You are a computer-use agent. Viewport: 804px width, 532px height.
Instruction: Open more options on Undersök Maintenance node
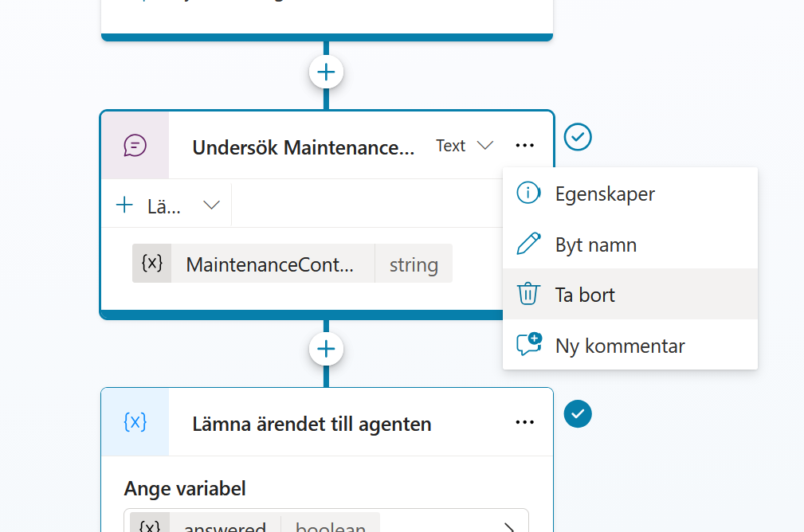point(524,146)
